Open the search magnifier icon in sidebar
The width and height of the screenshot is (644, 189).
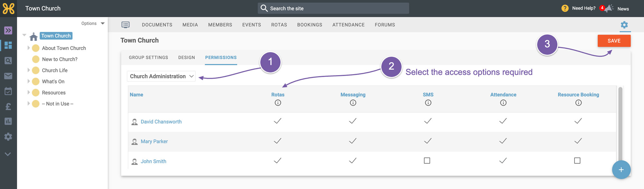[8, 60]
